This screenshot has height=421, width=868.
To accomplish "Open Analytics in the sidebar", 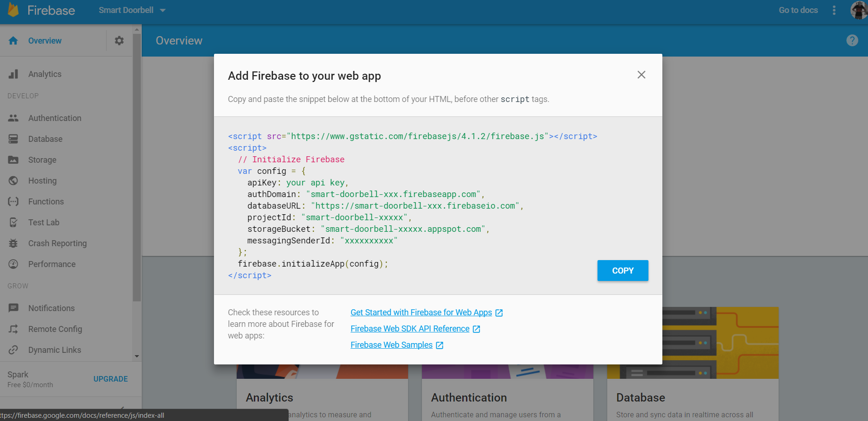I will coord(45,74).
